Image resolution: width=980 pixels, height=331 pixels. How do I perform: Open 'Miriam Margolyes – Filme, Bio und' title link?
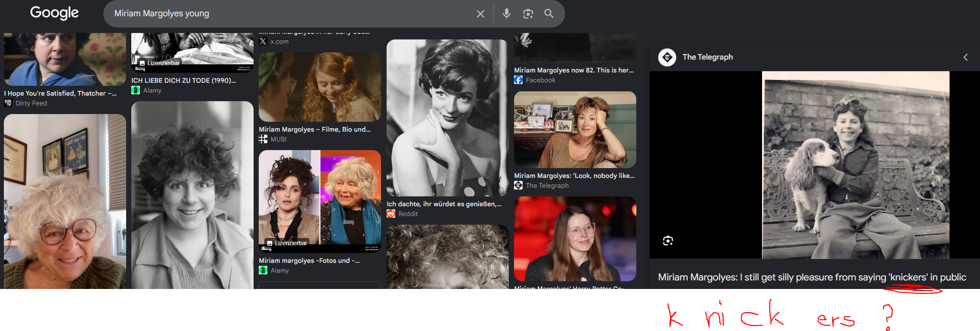click(x=315, y=129)
